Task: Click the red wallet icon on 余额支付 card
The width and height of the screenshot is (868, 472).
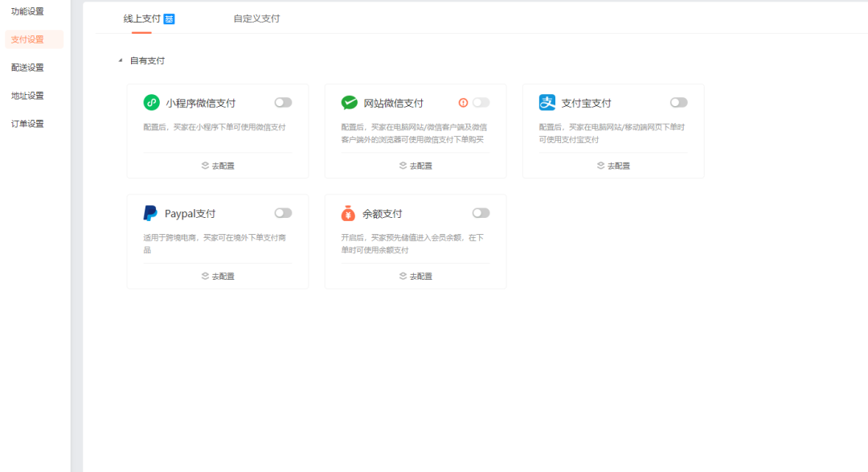Action: (x=349, y=212)
